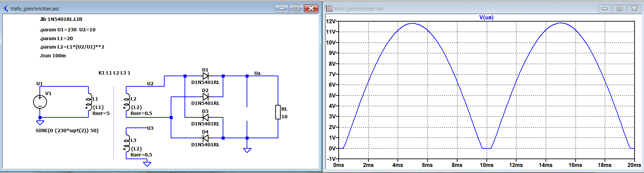Click the waveform icon in raw window title

[x=329, y=8]
